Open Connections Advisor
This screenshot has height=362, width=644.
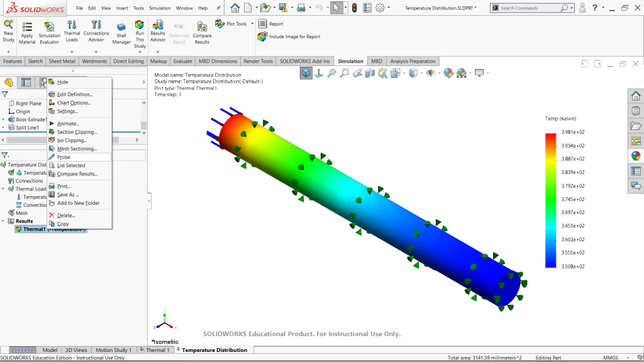pos(96,31)
